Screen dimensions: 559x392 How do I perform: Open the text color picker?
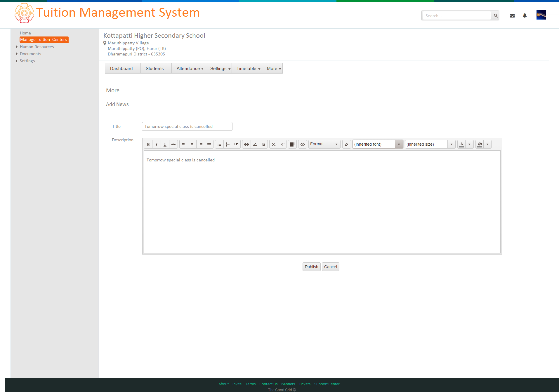tap(461, 144)
